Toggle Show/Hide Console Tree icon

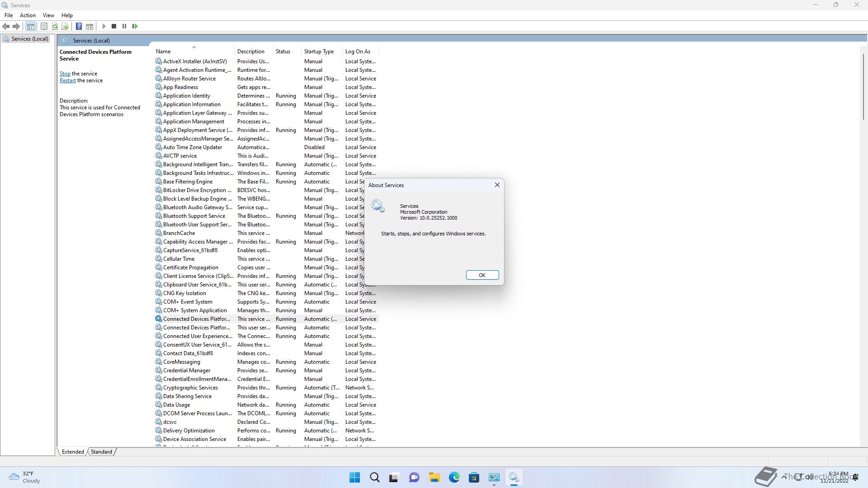[x=30, y=26]
